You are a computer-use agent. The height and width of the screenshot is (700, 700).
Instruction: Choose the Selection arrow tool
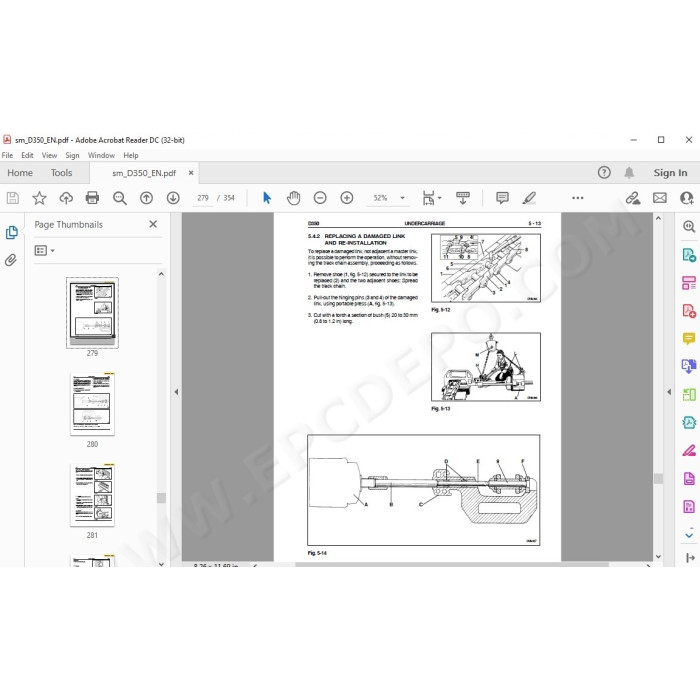(267, 198)
